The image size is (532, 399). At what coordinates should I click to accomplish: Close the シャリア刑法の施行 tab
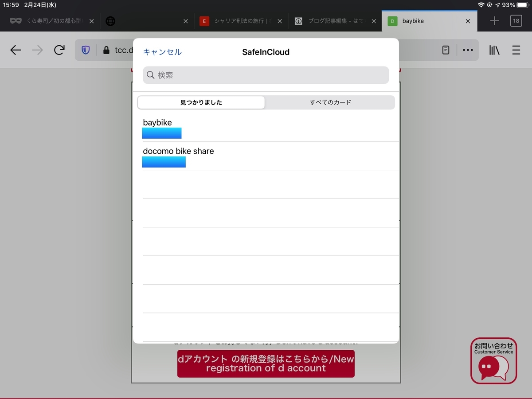tap(279, 21)
